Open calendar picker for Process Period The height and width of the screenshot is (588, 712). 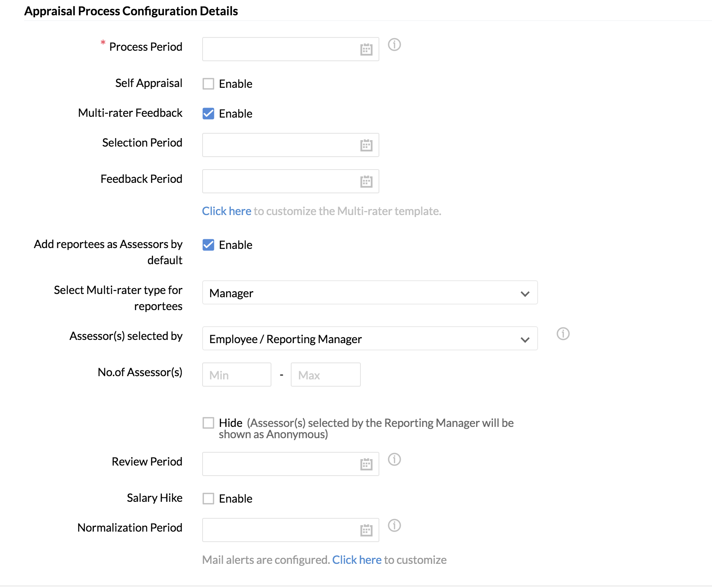click(366, 50)
